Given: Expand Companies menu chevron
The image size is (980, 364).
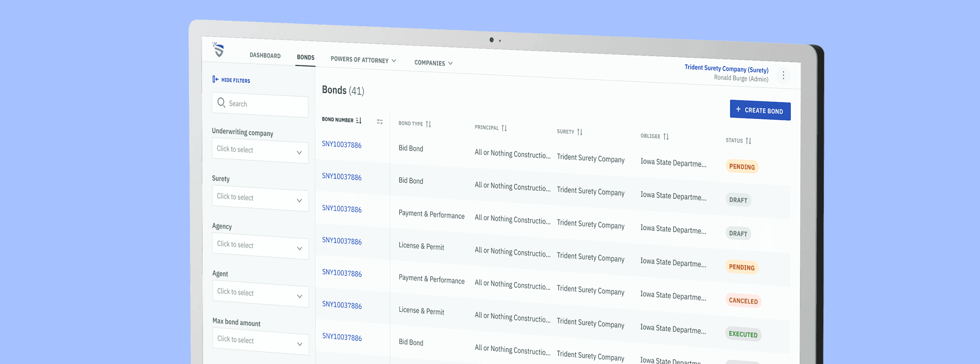Looking at the screenshot, I should [451, 63].
